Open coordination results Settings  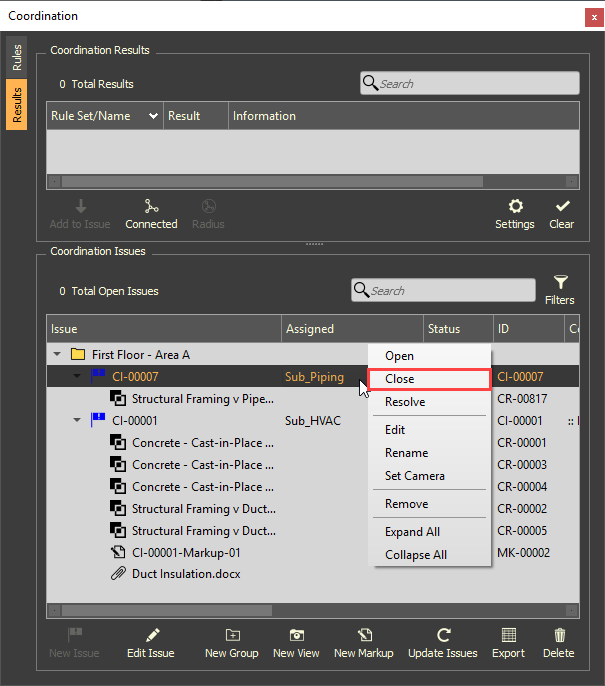click(x=515, y=207)
